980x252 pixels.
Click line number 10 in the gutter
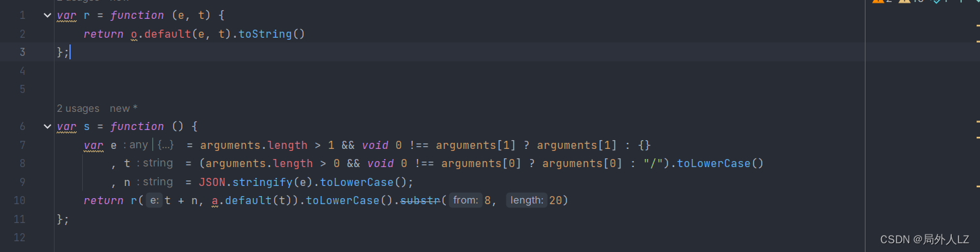[20, 200]
